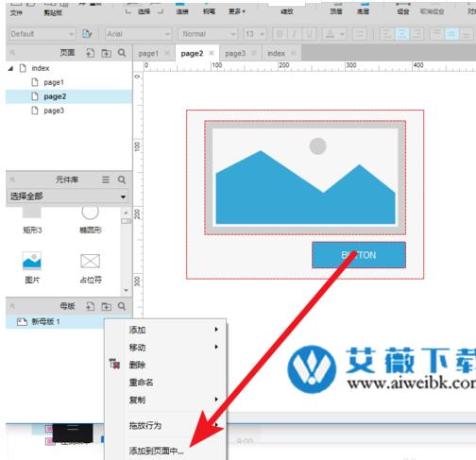Select the placeholder widget in the library
476x460 pixels.
pos(91,267)
